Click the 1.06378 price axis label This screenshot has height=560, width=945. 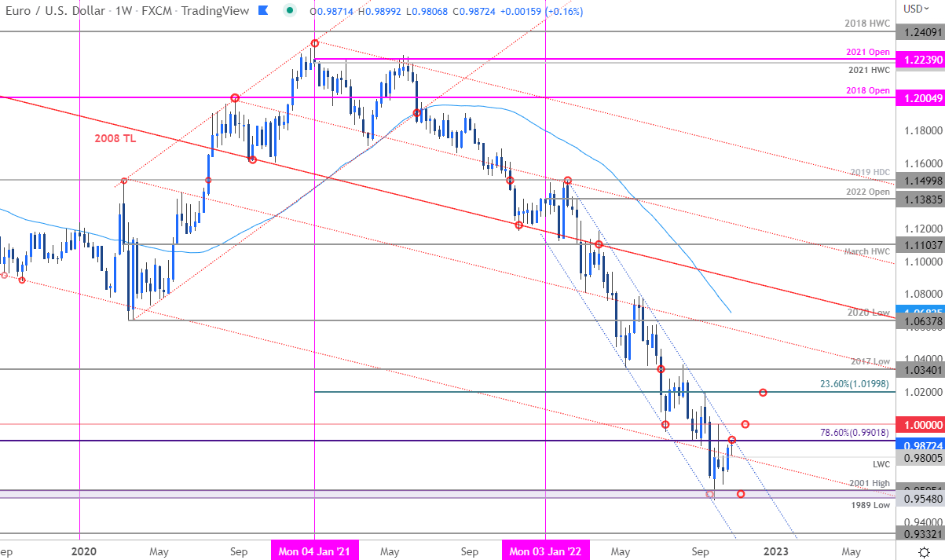tap(921, 320)
